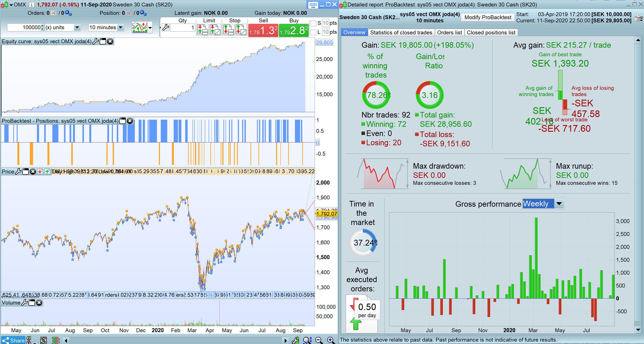
Task: Click the instrument info icon next to OMX
Action: [32, 5]
